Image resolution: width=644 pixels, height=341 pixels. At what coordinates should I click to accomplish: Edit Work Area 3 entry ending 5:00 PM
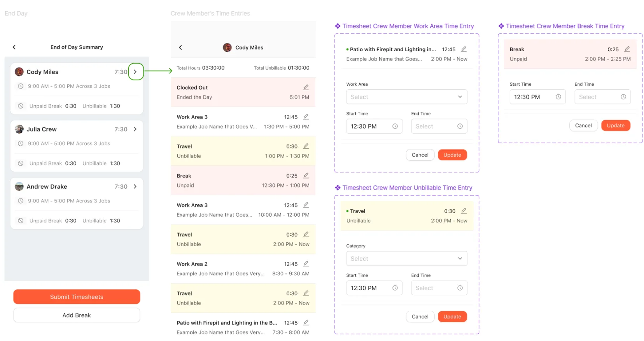[306, 117]
